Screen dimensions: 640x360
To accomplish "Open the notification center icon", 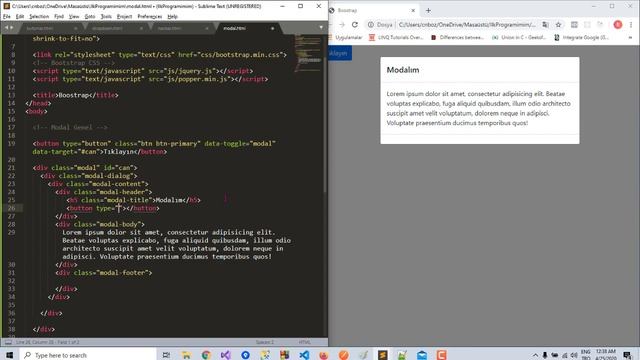I will click(x=627, y=355).
